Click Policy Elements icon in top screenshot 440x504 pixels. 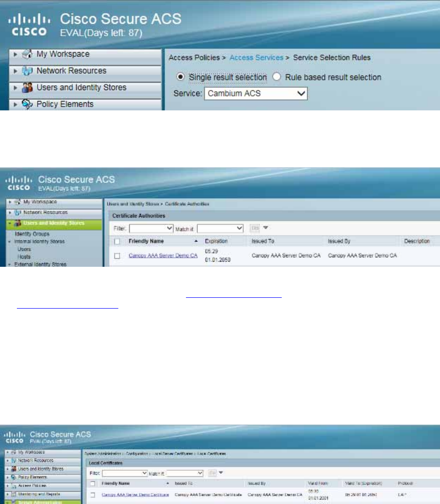coord(27,104)
